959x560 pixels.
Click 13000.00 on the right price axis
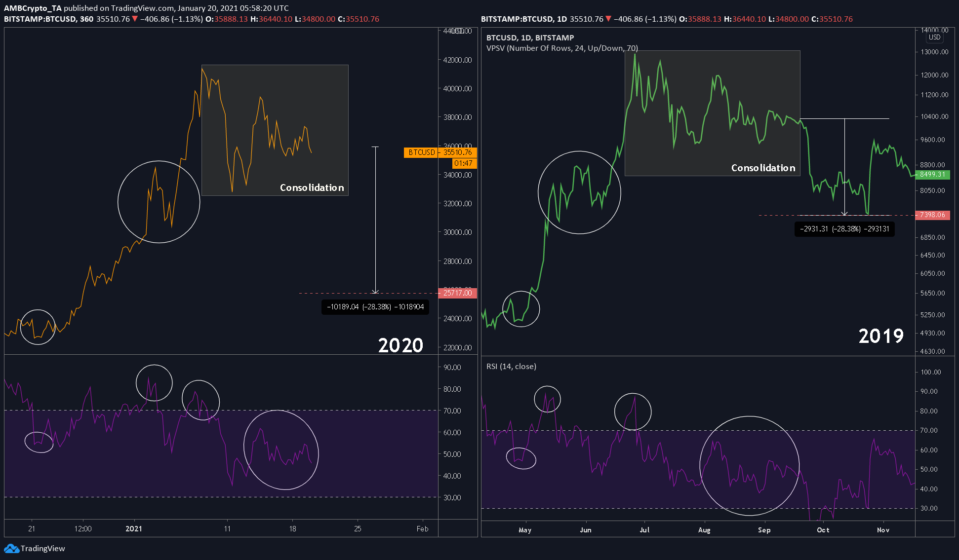tap(934, 52)
